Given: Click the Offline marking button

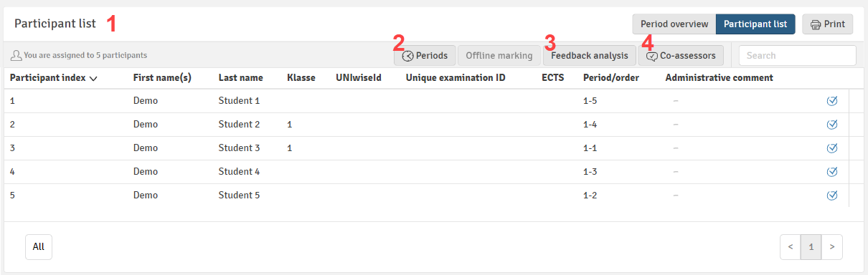Looking at the screenshot, I should [499, 56].
